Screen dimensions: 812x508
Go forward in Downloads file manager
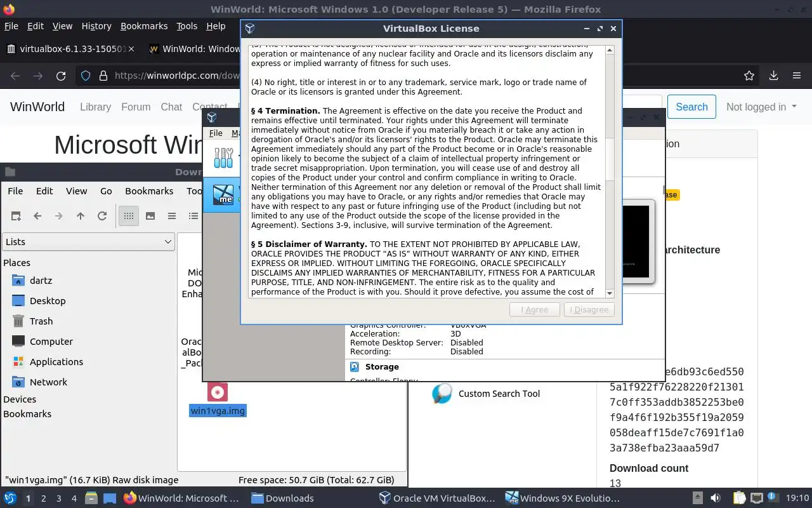coord(59,216)
